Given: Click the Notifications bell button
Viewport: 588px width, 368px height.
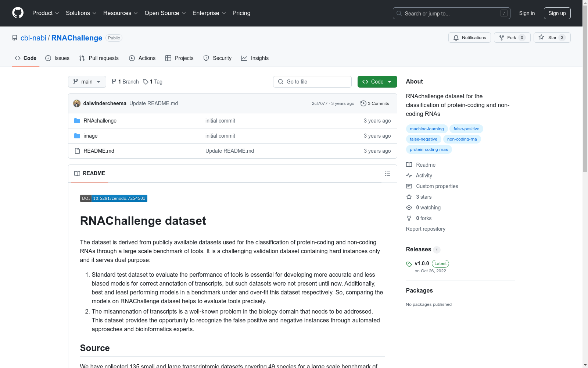Looking at the screenshot, I should [x=469, y=38].
